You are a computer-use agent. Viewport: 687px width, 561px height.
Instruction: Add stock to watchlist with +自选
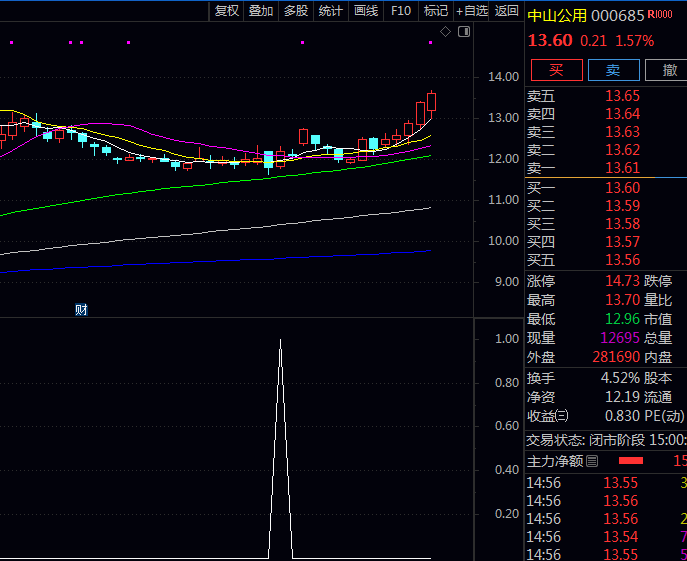472,11
